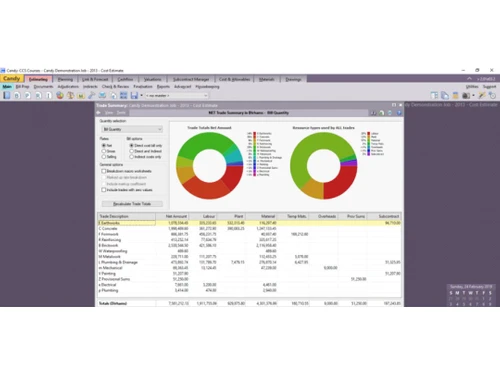This screenshot has height=375, width=500.
Task: Click the yellow 'M' folder toolbar icon
Action: (81, 96)
